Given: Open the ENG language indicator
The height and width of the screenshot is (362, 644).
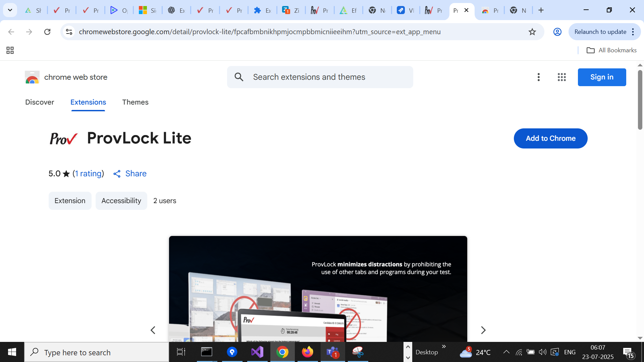Looking at the screenshot, I should (570, 352).
